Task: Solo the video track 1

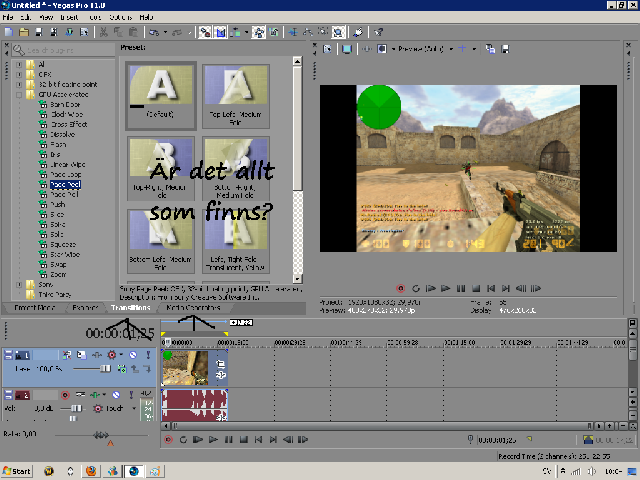Action: [148, 355]
